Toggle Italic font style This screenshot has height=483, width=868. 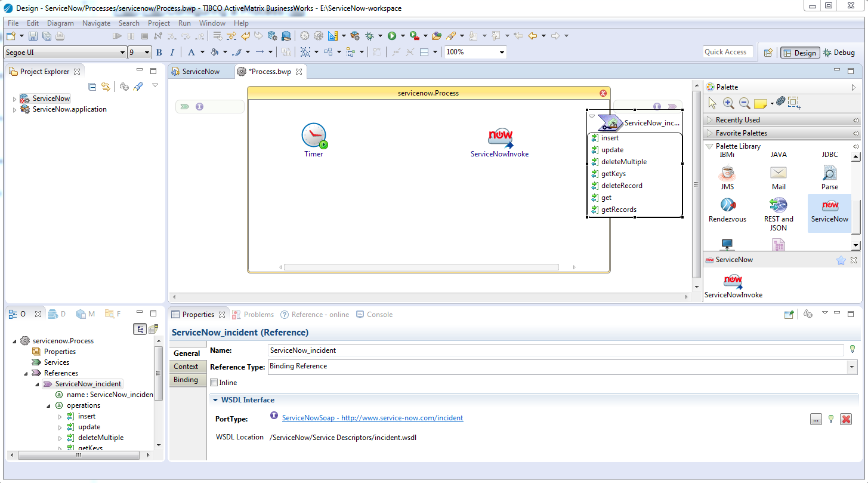172,53
